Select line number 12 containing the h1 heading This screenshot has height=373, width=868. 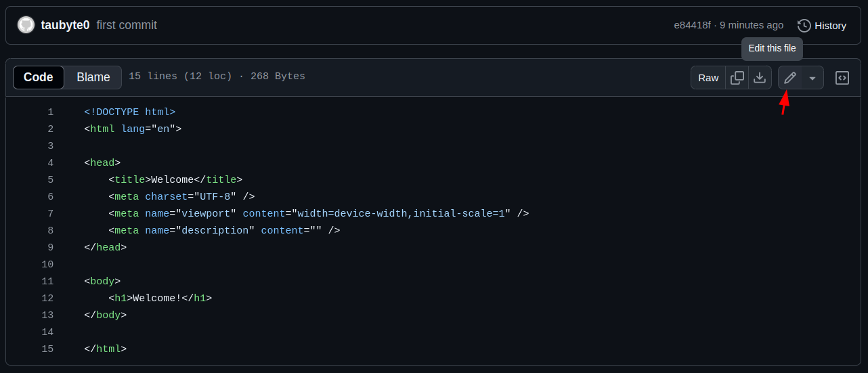tap(47, 299)
